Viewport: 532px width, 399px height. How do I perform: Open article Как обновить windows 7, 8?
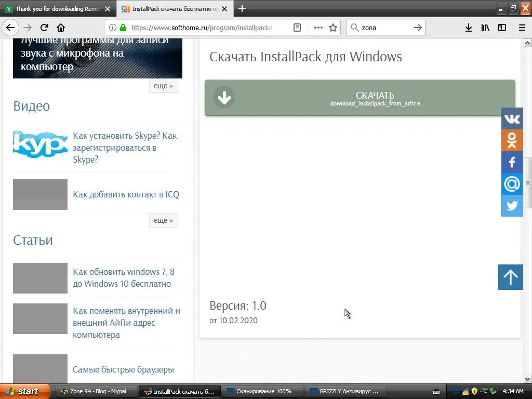pyautogui.click(x=124, y=277)
